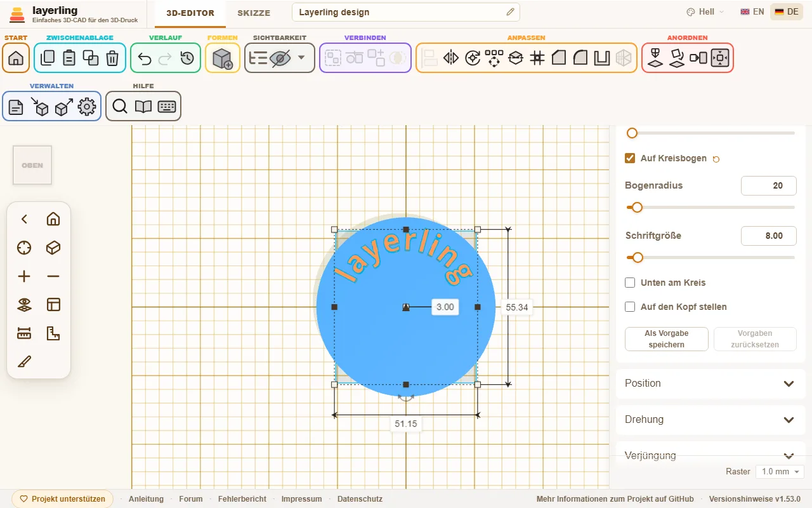812x508 pixels.
Task: Enable the Unten am Kreis checkbox
Action: (630, 283)
